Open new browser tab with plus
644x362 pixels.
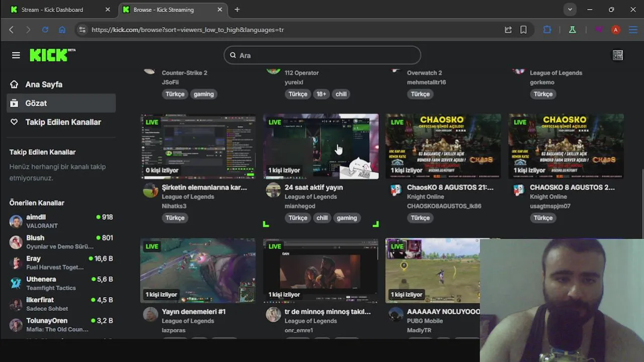(237, 10)
